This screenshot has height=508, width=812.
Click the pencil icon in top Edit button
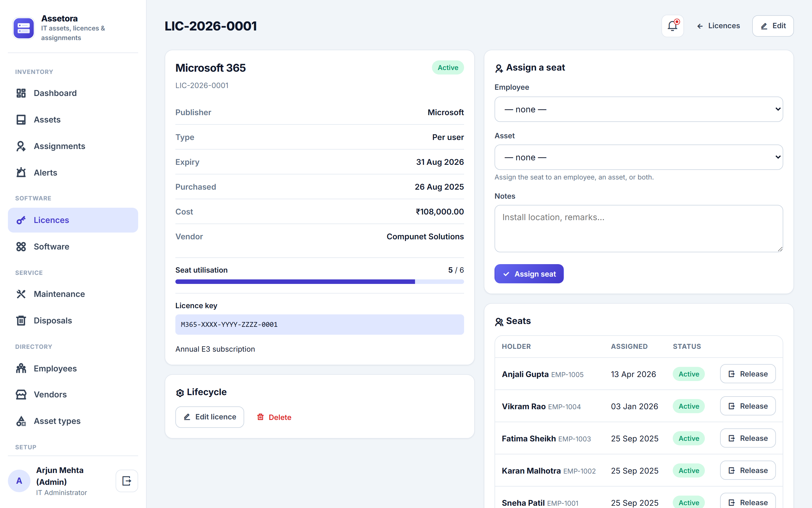[x=764, y=26]
